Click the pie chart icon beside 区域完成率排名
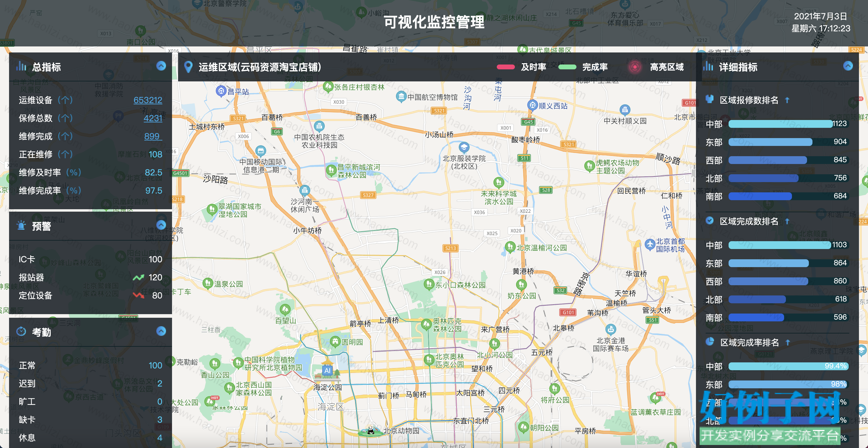Image resolution: width=868 pixels, height=448 pixels. click(x=710, y=342)
